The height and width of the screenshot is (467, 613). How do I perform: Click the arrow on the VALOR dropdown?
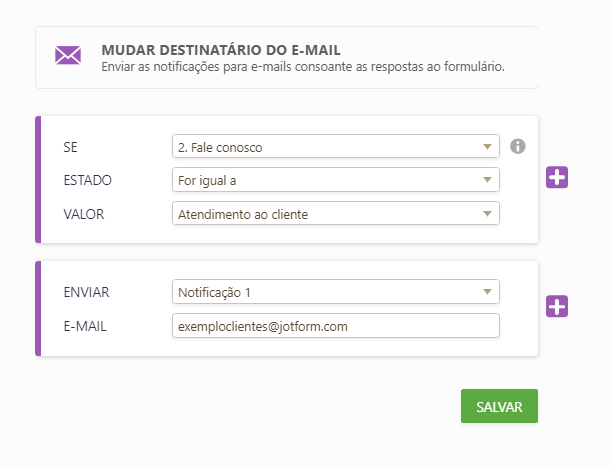tap(487, 213)
